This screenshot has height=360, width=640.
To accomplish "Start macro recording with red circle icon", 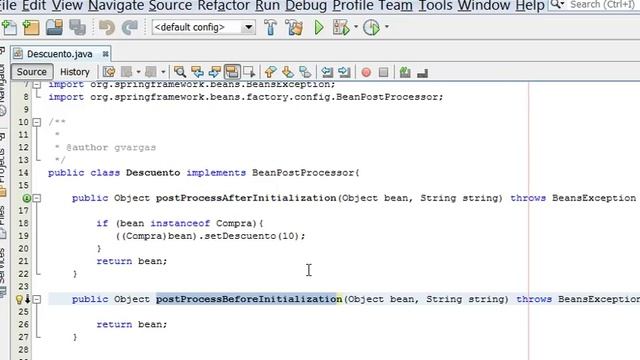I will pyautogui.click(x=366, y=72).
